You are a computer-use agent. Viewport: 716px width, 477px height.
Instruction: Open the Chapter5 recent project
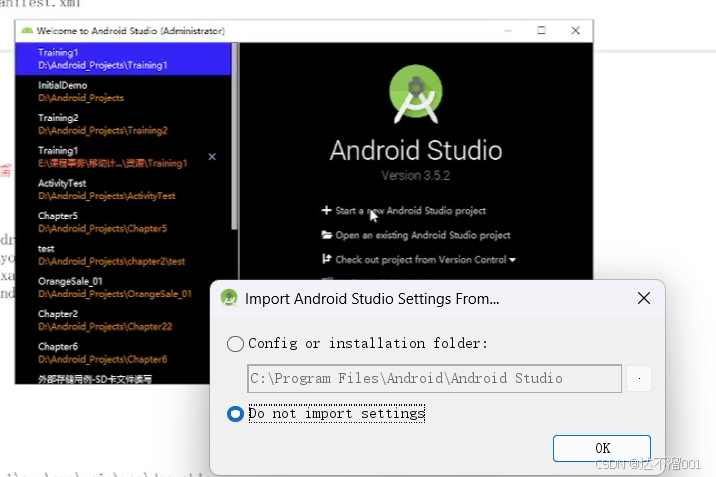point(123,222)
